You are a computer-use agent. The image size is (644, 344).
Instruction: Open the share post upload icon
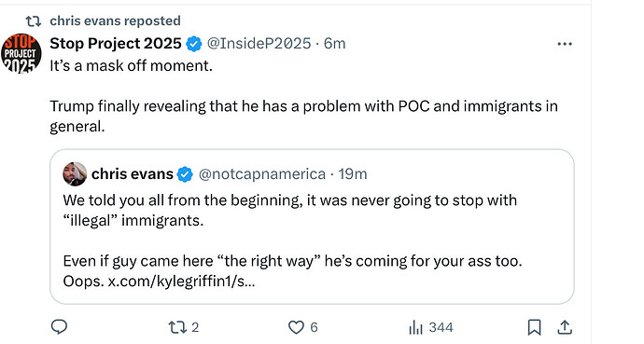[x=565, y=327]
